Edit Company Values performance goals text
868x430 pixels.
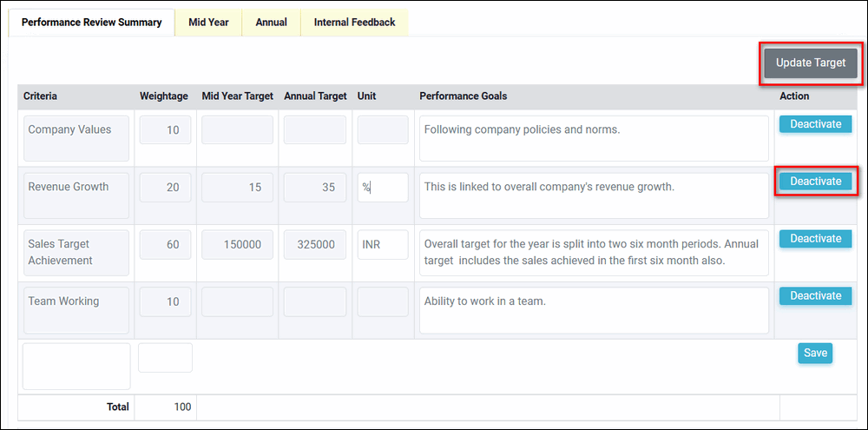pyautogui.click(x=594, y=139)
